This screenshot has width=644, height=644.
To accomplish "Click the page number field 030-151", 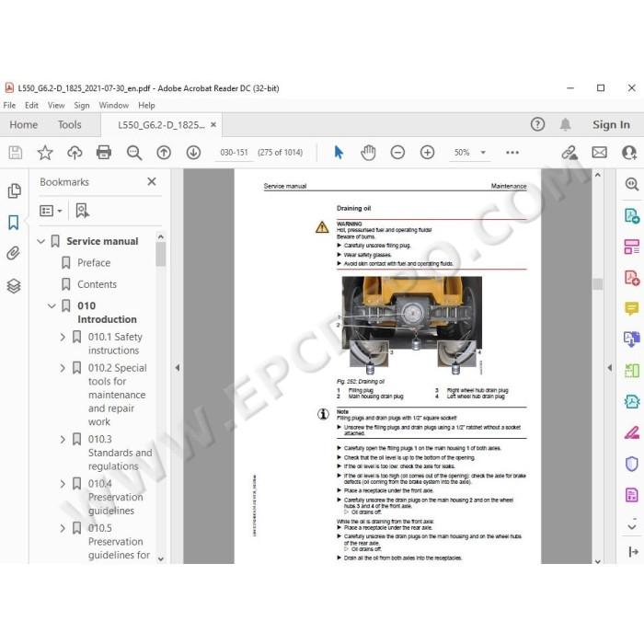I will tap(234, 153).
